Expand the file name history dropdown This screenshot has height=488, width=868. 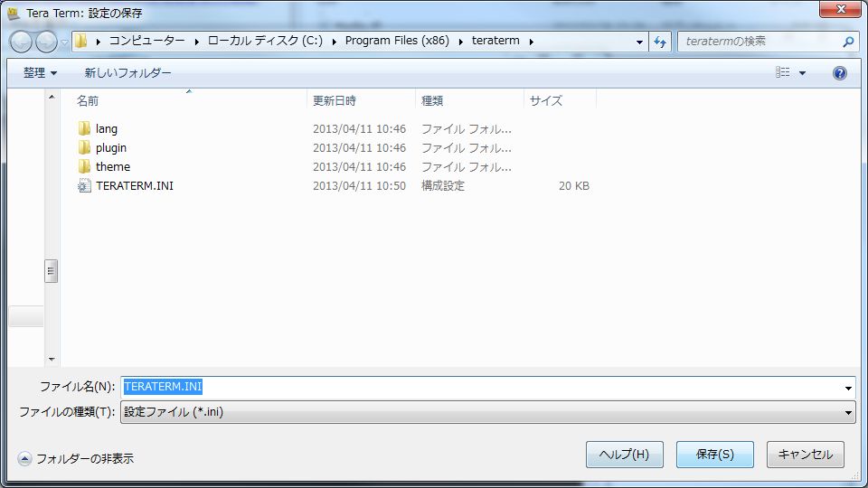coord(847,388)
